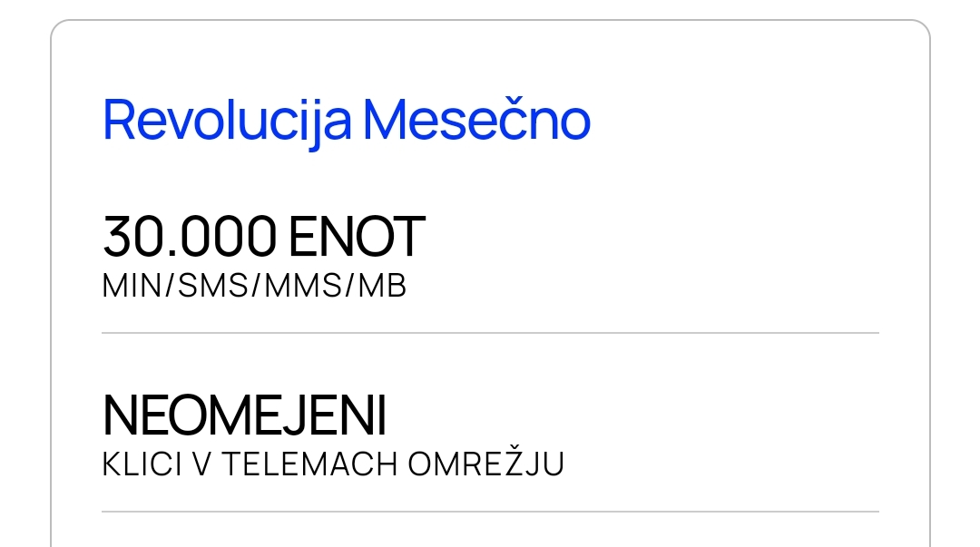This screenshot has width=980, height=547.
Task: Open the Revolucija Mesečno plan title
Action: pyautogui.click(x=347, y=121)
